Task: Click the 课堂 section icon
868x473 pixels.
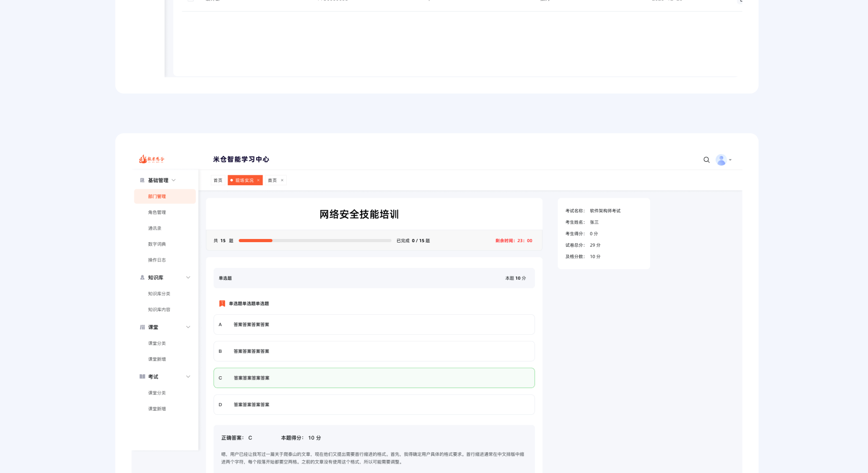Action: pyautogui.click(x=142, y=327)
